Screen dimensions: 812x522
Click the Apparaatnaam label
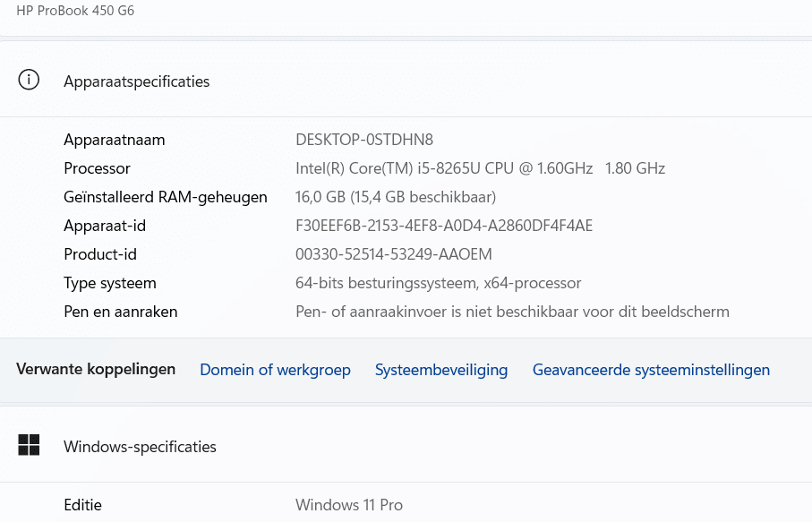pos(114,139)
